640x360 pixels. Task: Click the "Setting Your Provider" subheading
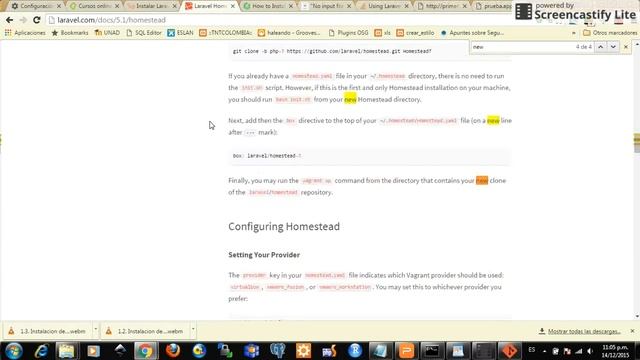pyautogui.click(x=264, y=255)
